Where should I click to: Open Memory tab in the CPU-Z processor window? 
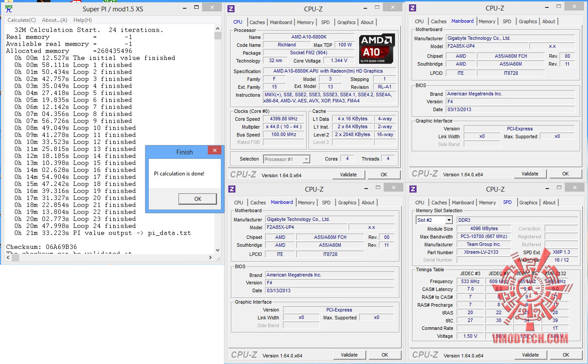[305, 22]
